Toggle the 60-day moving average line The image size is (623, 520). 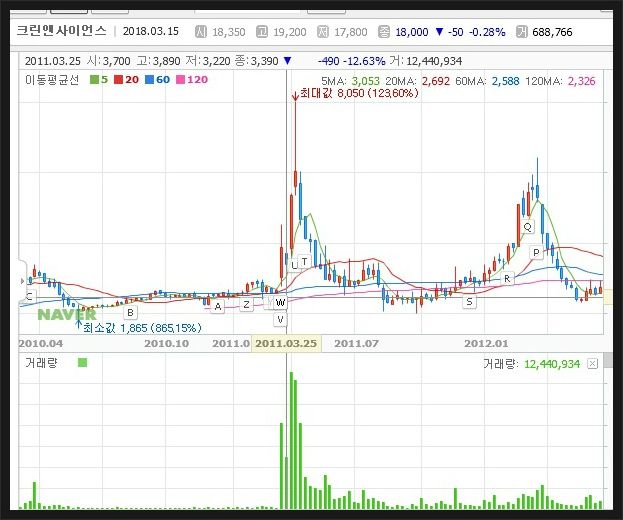click(x=157, y=79)
